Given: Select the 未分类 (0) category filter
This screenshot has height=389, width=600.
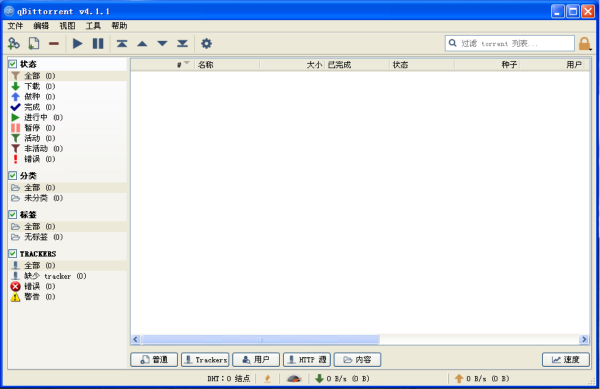Looking at the screenshot, I should (x=67, y=198).
